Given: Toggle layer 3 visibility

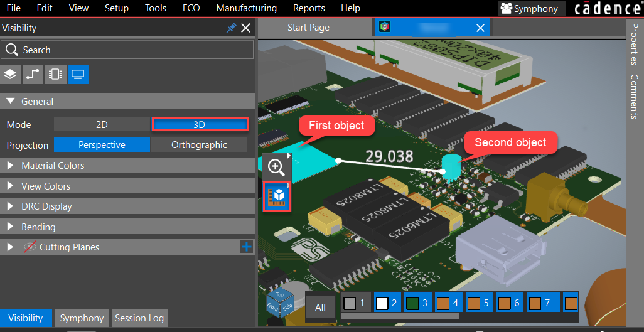Looking at the screenshot, I should pyautogui.click(x=419, y=303).
